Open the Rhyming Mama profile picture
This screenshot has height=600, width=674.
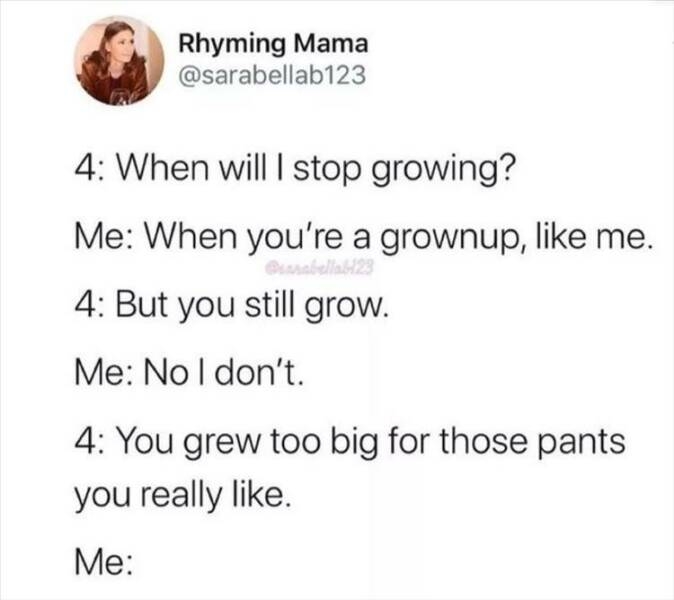click(119, 61)
